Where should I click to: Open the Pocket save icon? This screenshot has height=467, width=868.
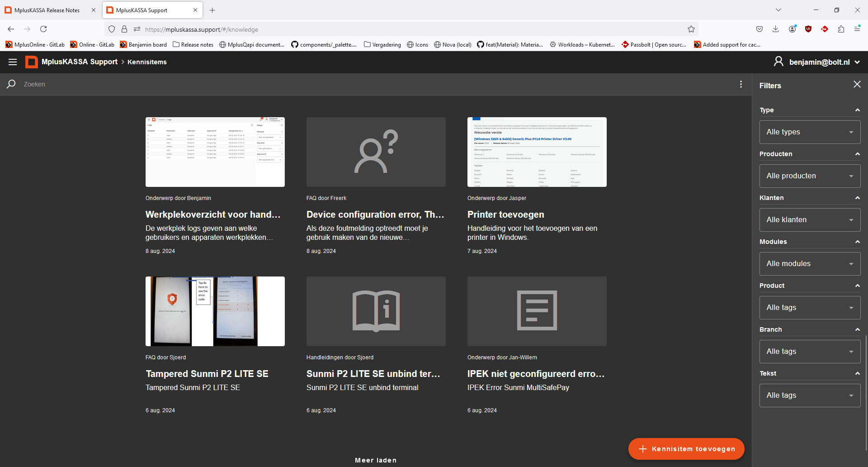(x=759, y=29)
